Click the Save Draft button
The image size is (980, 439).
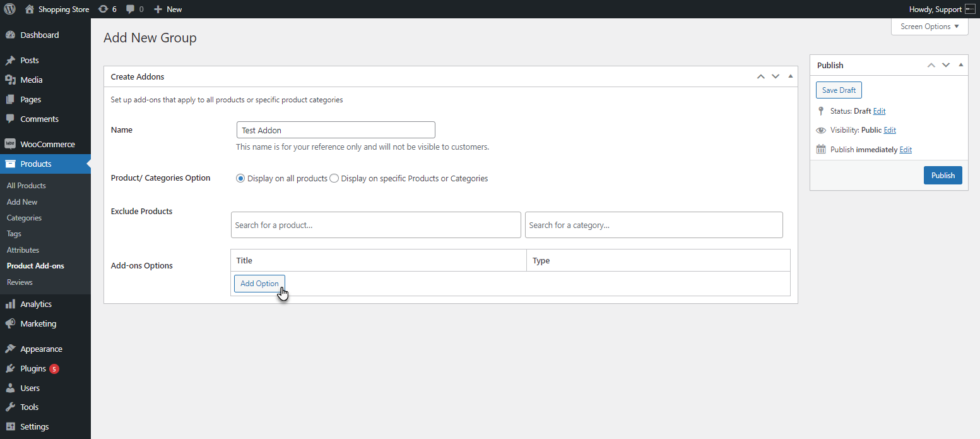839,90
